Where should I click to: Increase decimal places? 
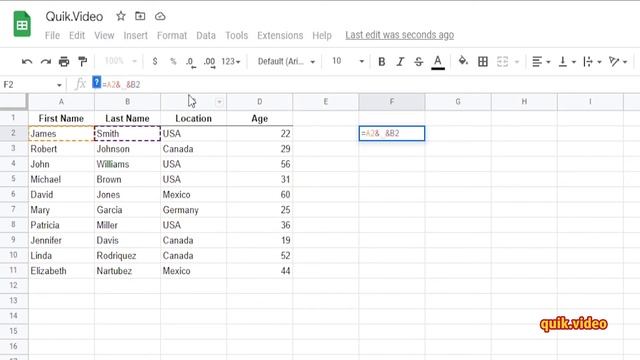coord(210,62)
